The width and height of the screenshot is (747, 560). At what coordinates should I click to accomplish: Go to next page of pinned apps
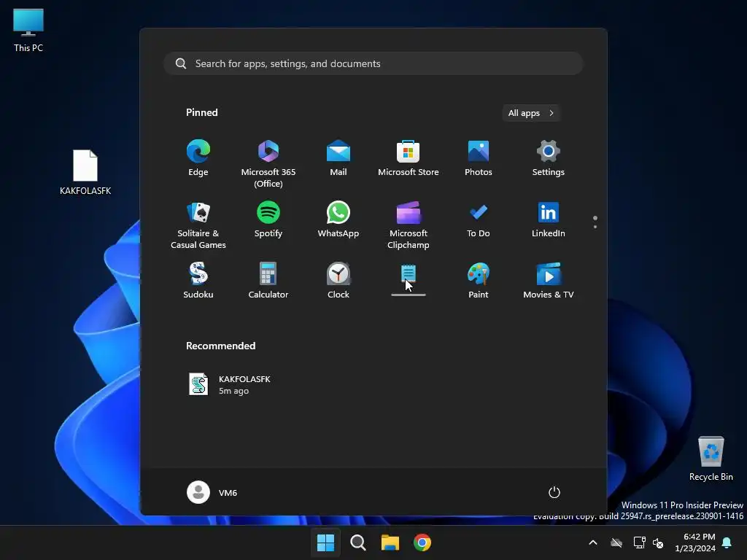click(x=595, y=227)
